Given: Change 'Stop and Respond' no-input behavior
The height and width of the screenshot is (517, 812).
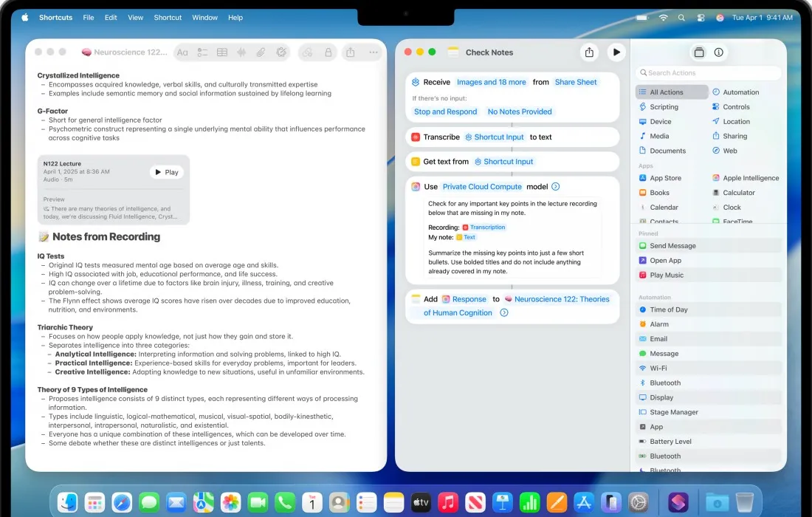Looking at the screenshot, I should [x=445, y=112].
